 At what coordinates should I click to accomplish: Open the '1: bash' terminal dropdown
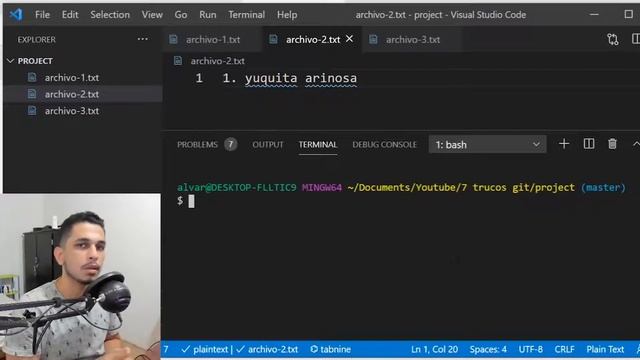coord(487,144)
